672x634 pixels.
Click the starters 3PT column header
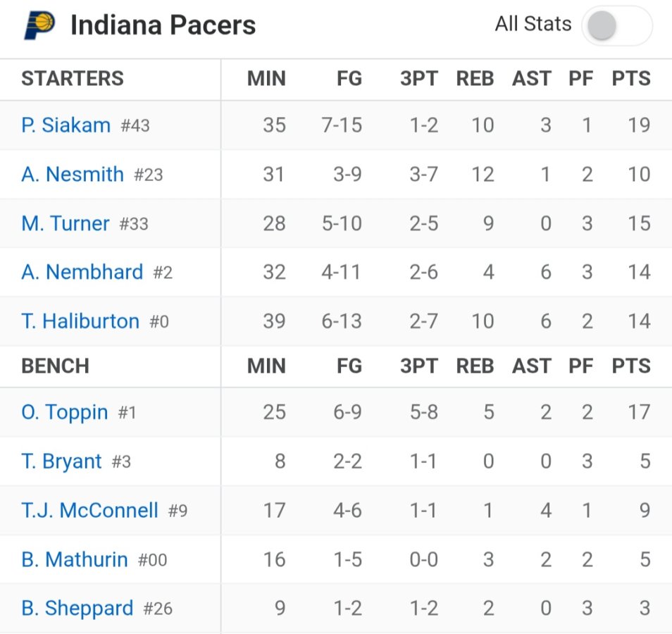coord(418,79)
